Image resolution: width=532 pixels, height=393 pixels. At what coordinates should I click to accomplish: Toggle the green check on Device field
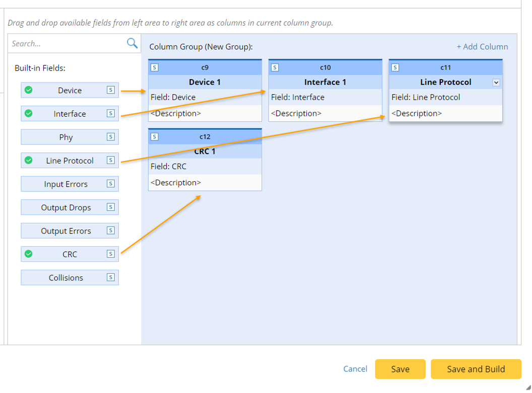pos(29,90)
